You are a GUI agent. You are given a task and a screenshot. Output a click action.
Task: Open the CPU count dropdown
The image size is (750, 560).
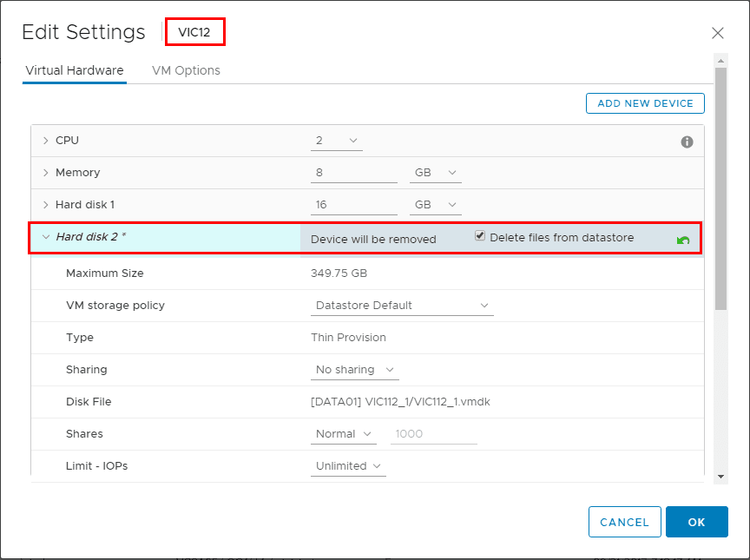coord(337,141)
